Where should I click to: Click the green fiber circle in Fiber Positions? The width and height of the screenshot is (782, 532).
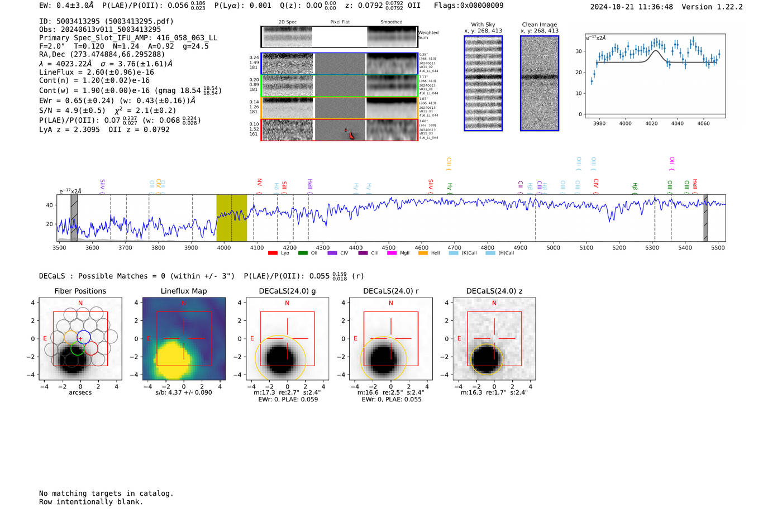[x=77, y=349]
